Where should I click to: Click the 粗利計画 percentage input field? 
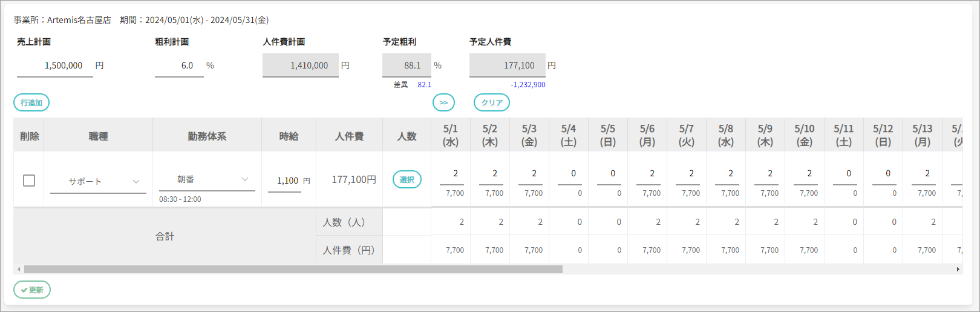pos(179,65)
